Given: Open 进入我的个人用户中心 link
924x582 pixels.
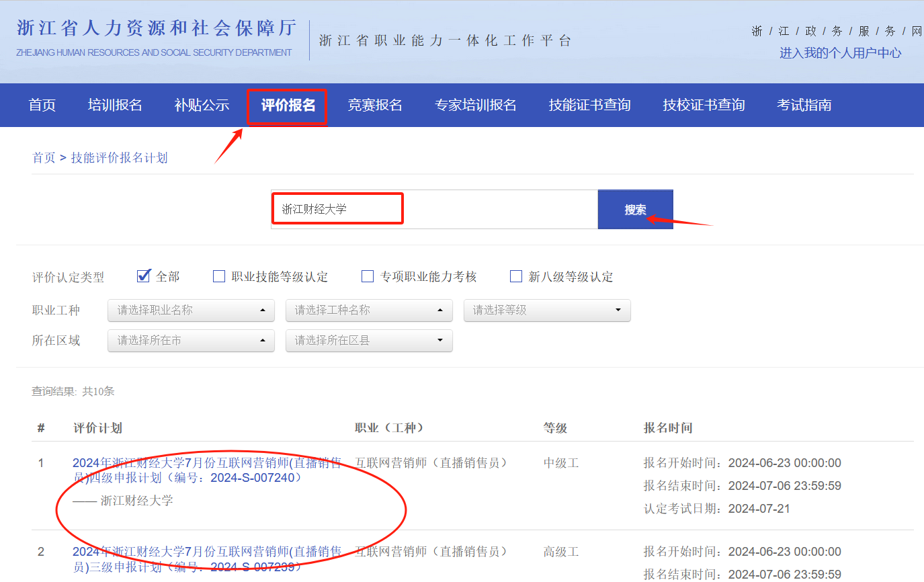Looking at the screenshot, I should [840, 53].
